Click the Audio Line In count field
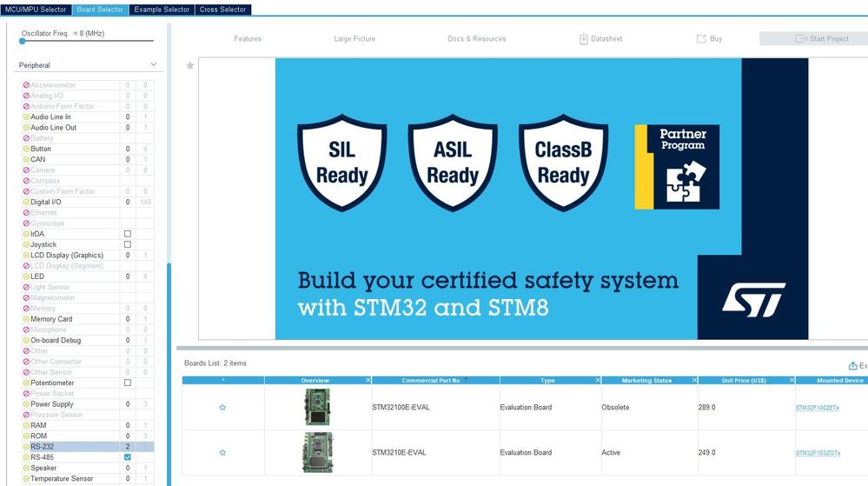This screenshot has width=868, height=486. (128, 117)
